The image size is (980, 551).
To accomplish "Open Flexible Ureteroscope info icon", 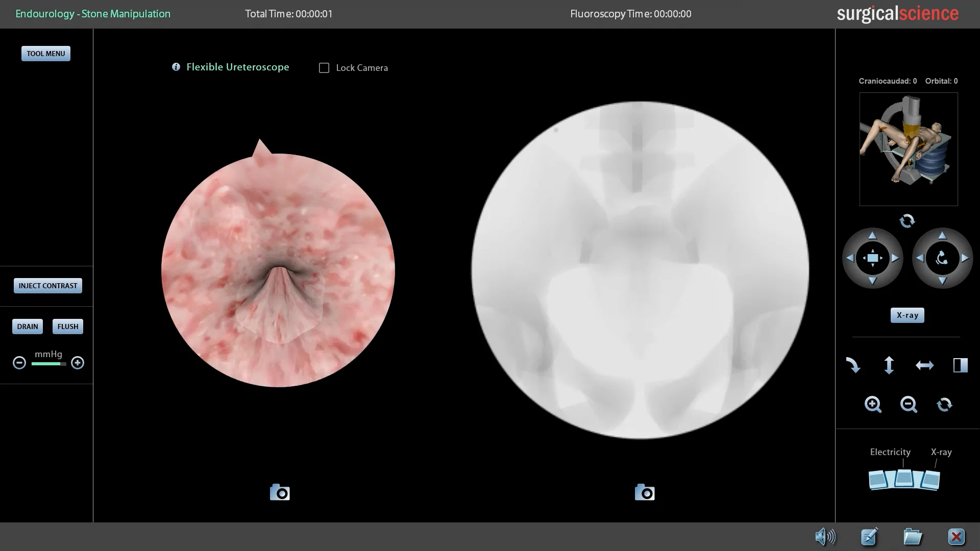I will click(176, 67).
